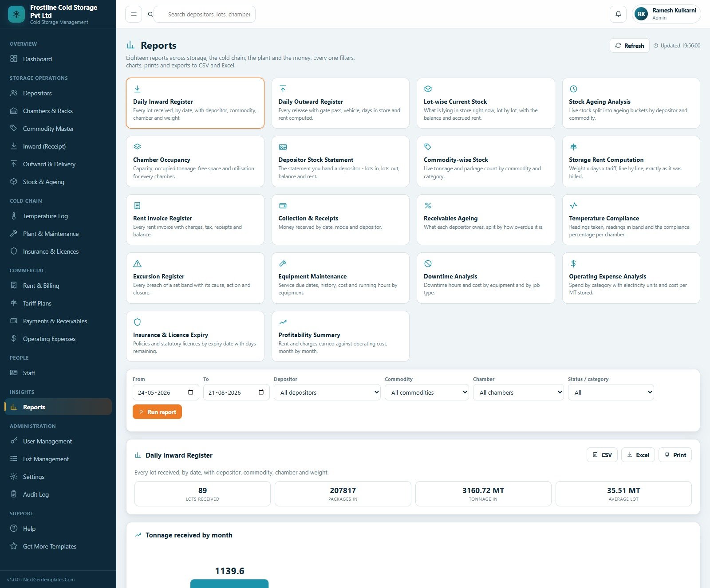This screenshot has height=588, width=710.
Task: Click the RK user avatar
Action: (x=641, y=14)
